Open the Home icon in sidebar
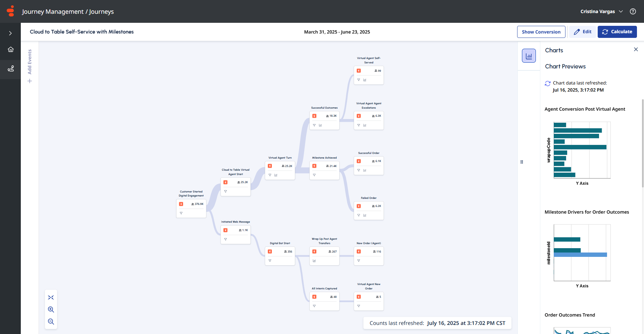 11,50
